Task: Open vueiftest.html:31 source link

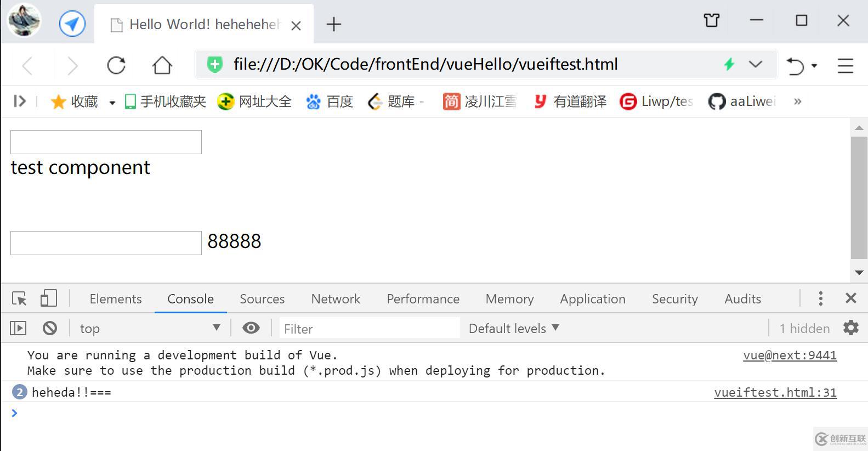Action: coord(775,392)
